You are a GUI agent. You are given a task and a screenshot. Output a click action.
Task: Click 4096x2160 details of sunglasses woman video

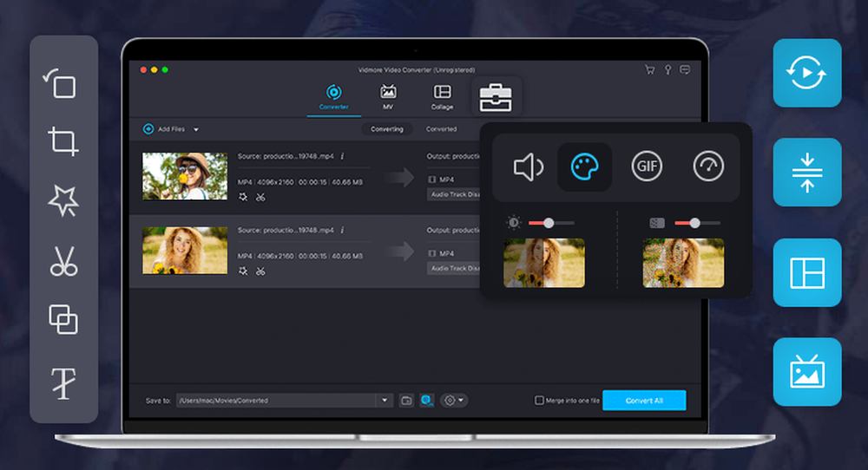pos(276,182)
